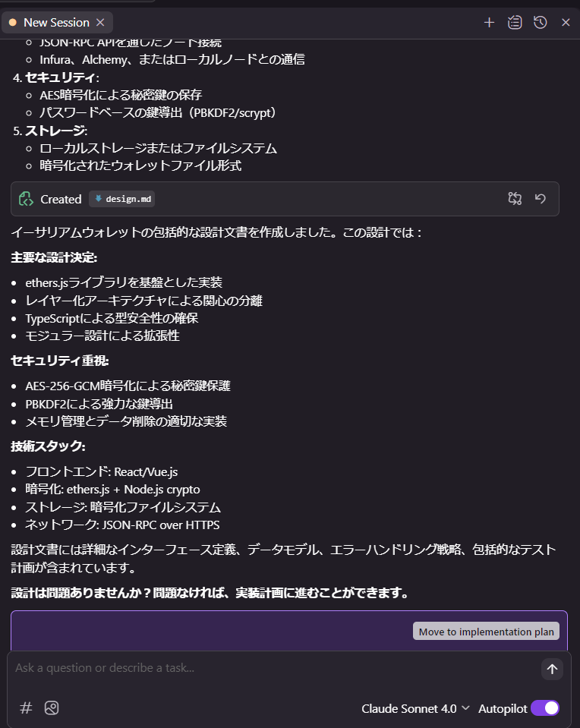Close the New Session tab

point(100,22)
